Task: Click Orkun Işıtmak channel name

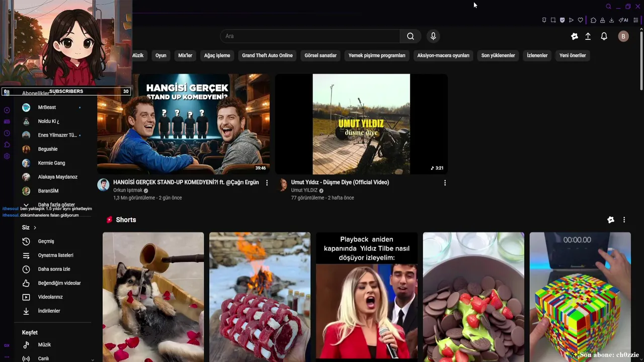Action: point(128,191)
